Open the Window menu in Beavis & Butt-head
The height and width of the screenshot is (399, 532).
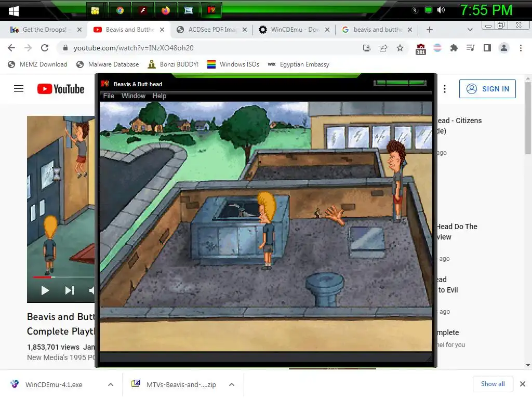tap(134, 96)
